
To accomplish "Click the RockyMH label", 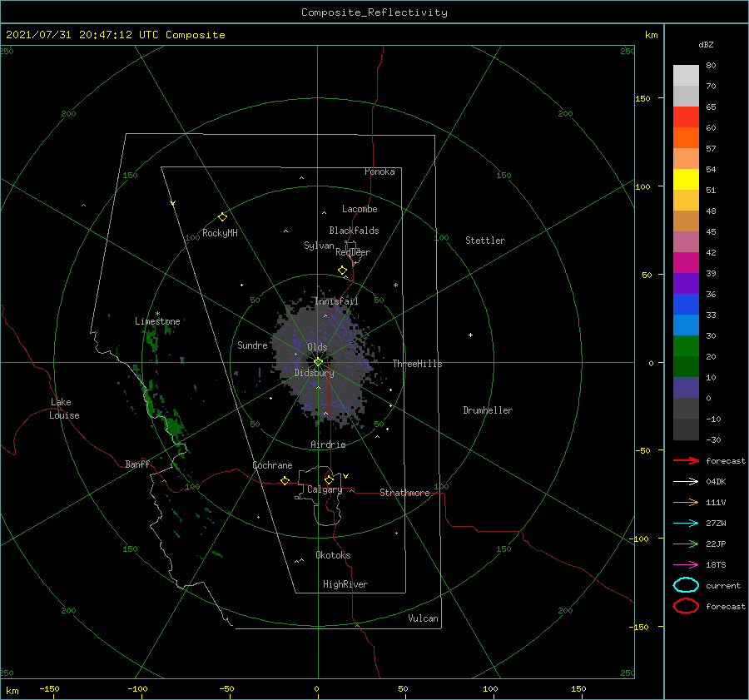I will (220, 233).
